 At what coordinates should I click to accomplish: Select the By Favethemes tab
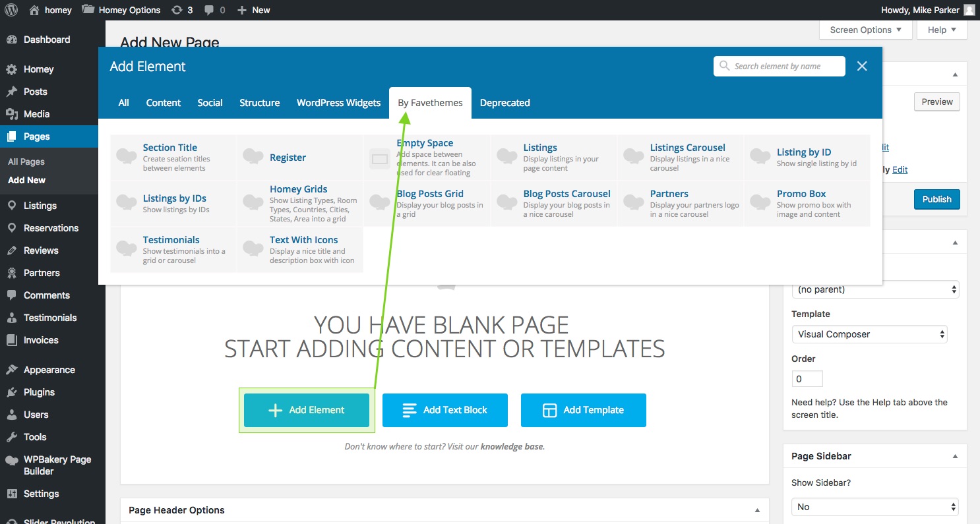(430, 103)
